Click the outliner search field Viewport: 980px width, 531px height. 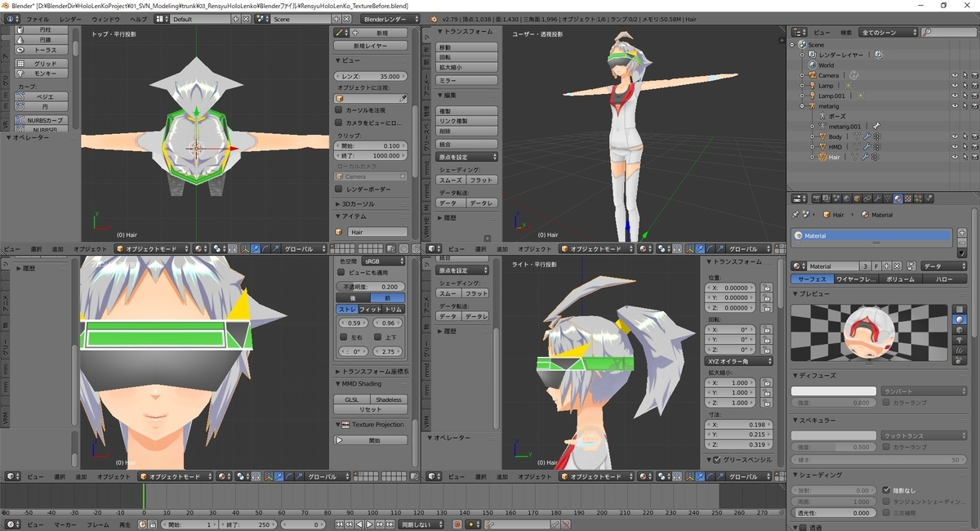(947, 33)
